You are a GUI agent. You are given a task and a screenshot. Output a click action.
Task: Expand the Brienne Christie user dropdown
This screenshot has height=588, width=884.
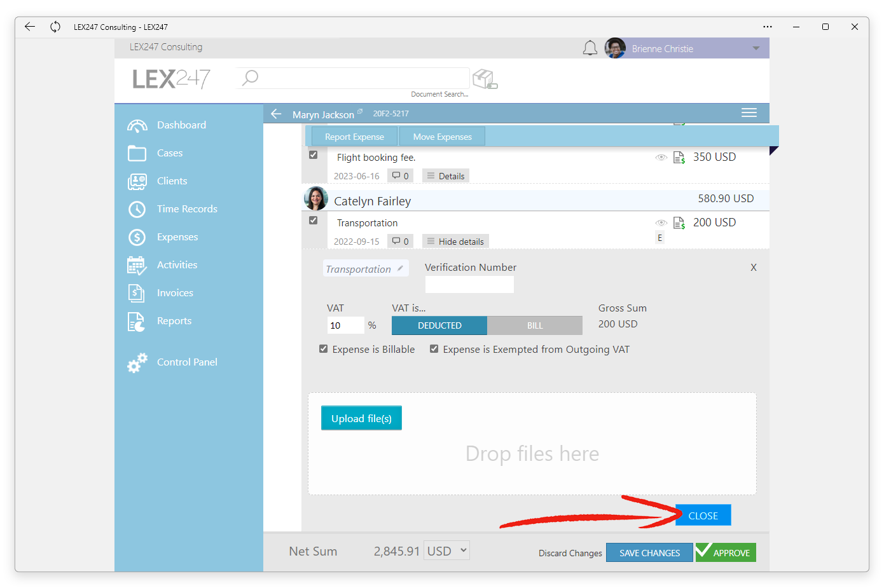[x=756, y=49]
